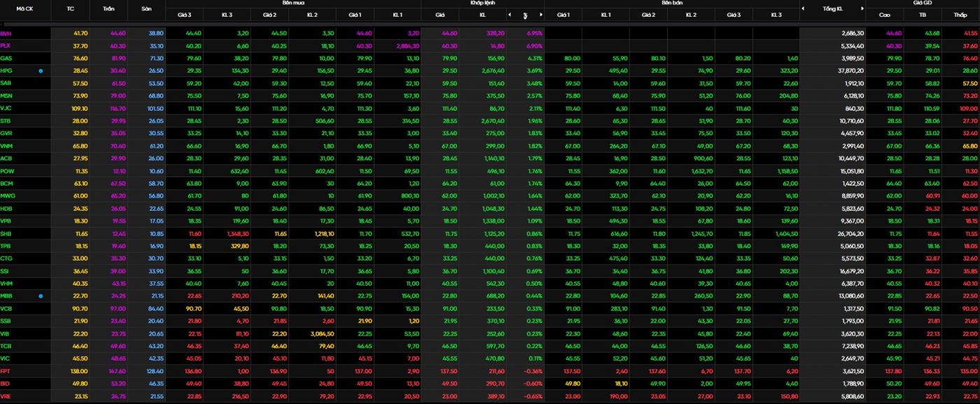The width and height of the screenshot is (980, 404).
Task: Select the ACB ticker symbol
Action: (6, 158)
